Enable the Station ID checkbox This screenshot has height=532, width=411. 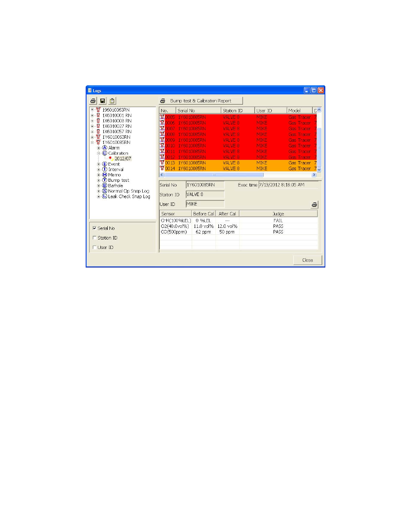94,238
